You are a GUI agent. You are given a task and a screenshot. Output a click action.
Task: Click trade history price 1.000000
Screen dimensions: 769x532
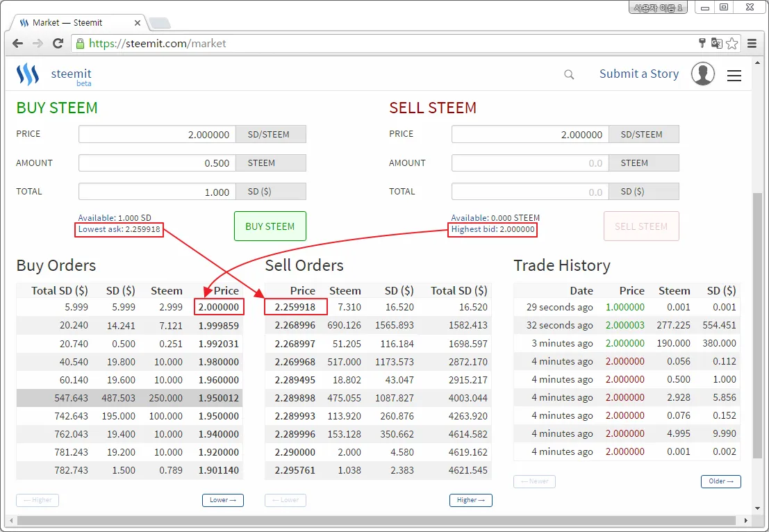coord(625,307)
